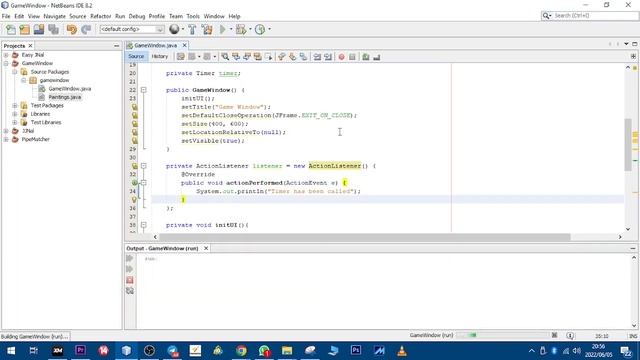
Task: Open the Run Project dropdown arrow
Action: [231, 29]
